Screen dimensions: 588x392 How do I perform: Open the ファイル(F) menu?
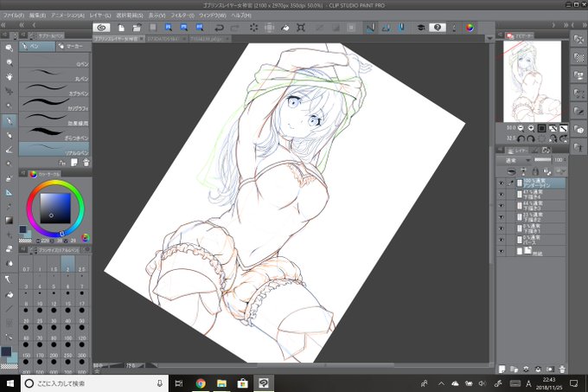pyautogui.click(x=14, y=16)
